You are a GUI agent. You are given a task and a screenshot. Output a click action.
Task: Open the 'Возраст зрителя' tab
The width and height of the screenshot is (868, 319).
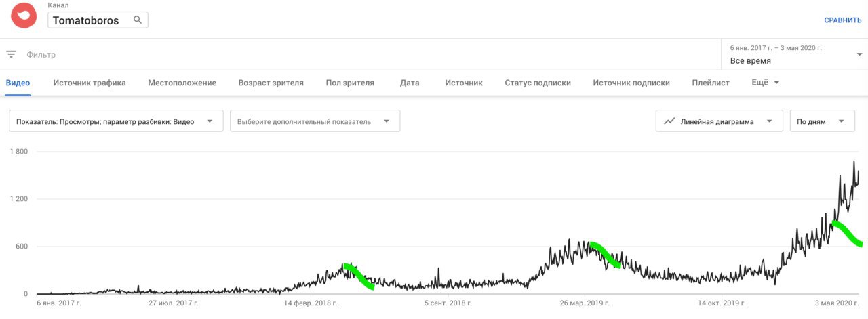(x=271, y=83)
